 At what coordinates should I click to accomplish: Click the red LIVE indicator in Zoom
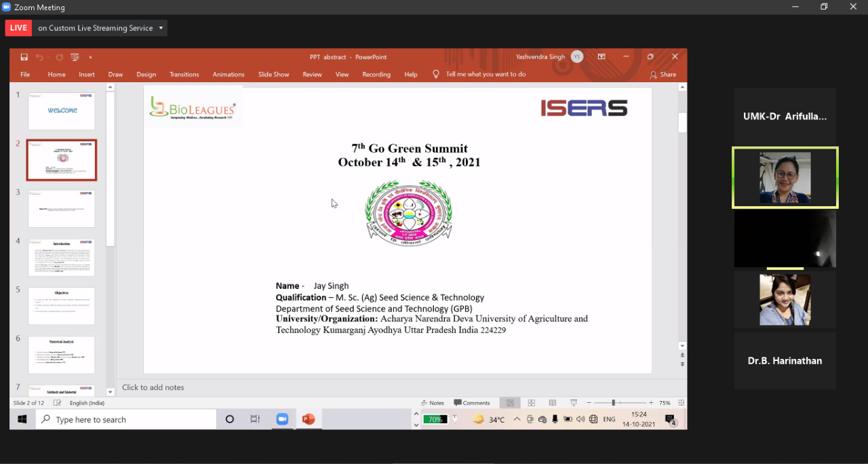click(x=18, y=28)
